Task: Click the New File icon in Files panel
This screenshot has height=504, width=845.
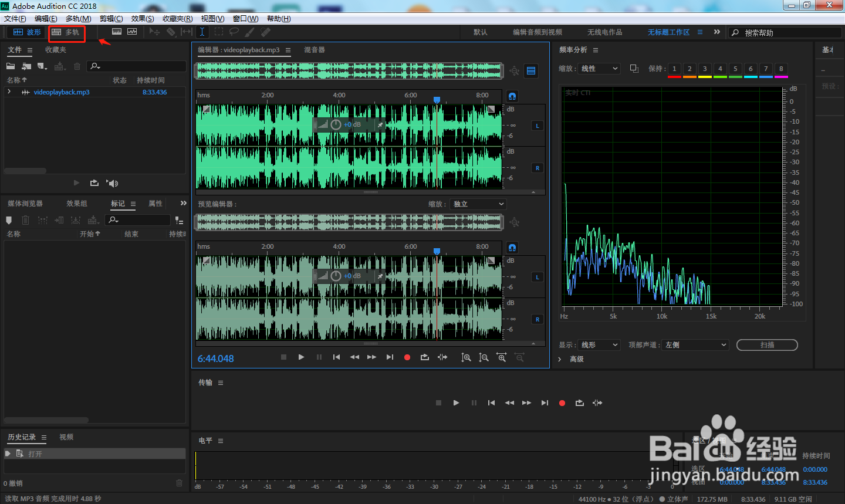Action: point(42,66)
